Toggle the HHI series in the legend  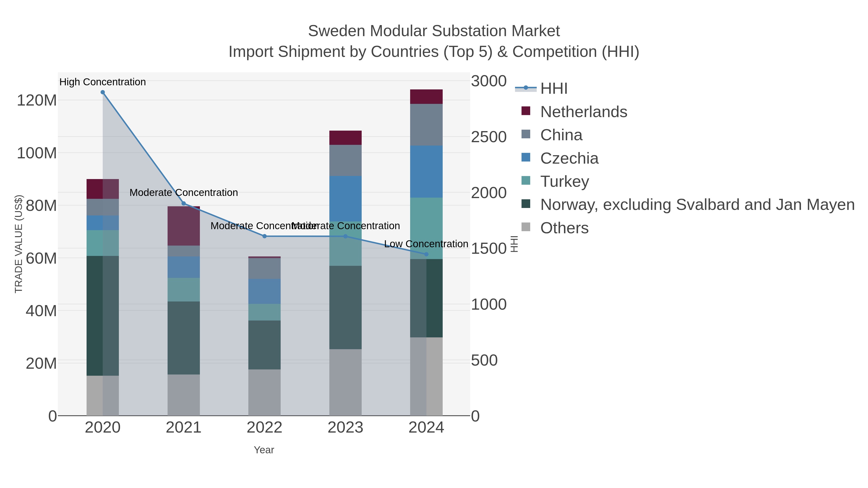tap(542, 88)
